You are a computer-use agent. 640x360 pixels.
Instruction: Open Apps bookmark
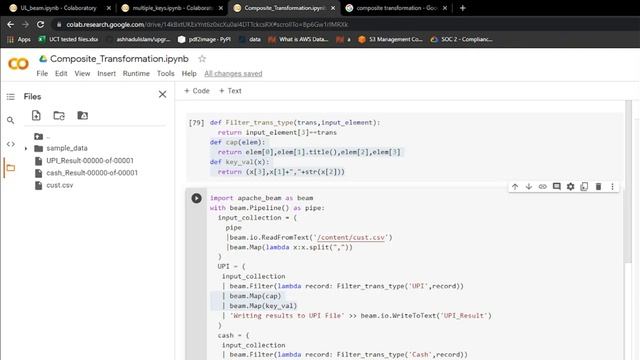pyautogui.click(x=19, y=39)
